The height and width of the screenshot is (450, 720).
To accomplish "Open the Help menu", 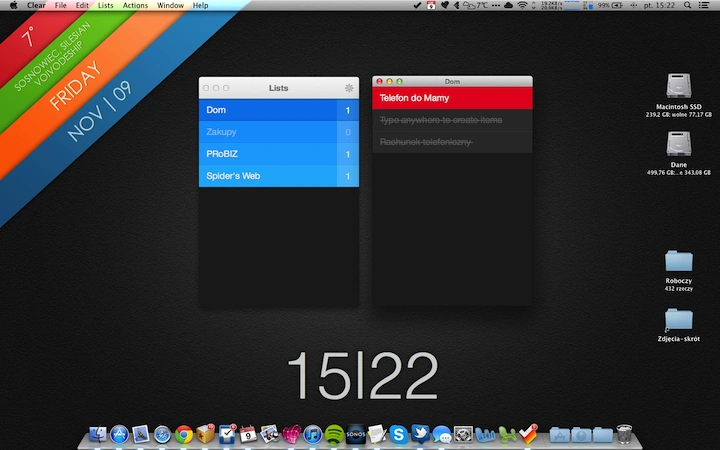I will coord(200,6).
